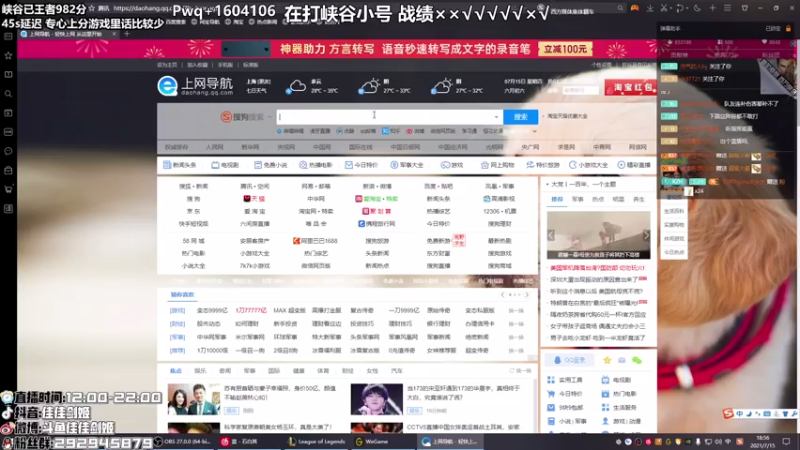Open 热播电影 quick link
800x450 pixels.
coord(316,165)
